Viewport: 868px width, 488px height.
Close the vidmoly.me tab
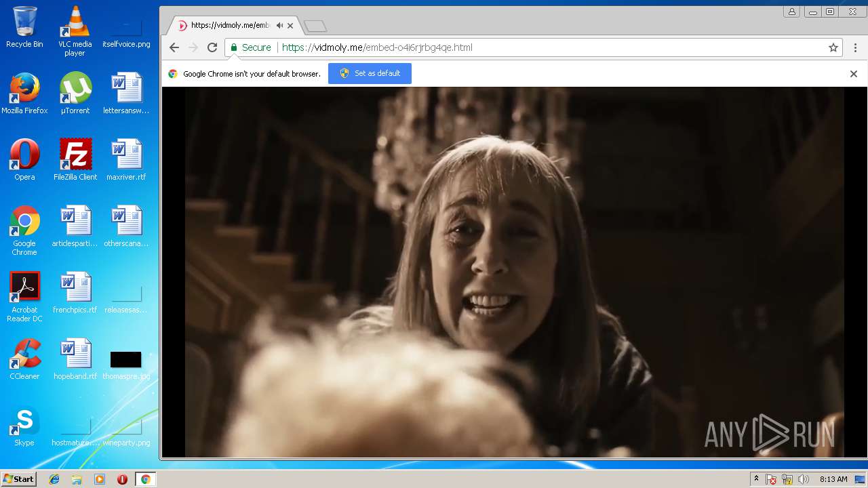[x=290, y=26]
